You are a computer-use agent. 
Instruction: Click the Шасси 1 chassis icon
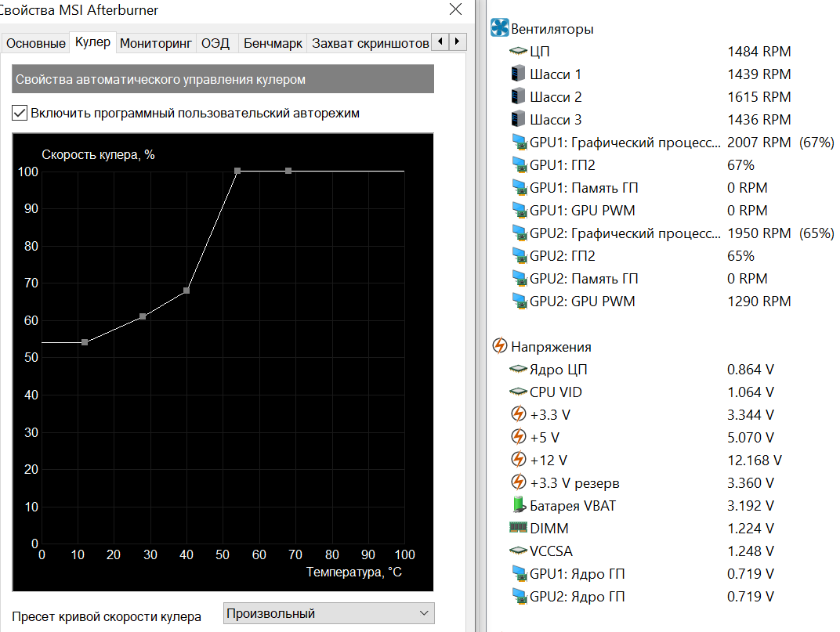[518, 74]
